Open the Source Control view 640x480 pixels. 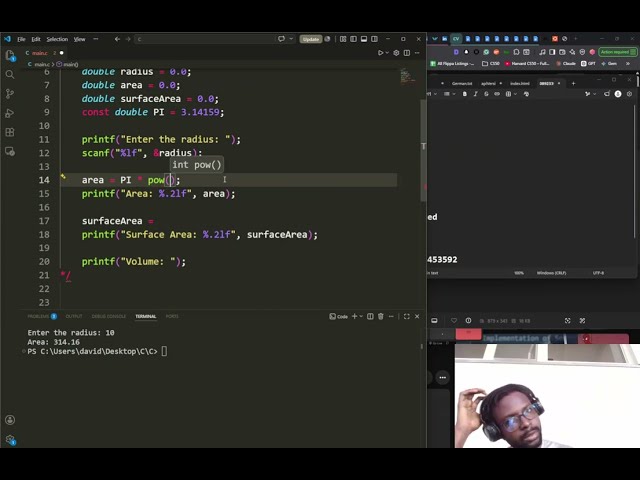[x=10, y=94]
